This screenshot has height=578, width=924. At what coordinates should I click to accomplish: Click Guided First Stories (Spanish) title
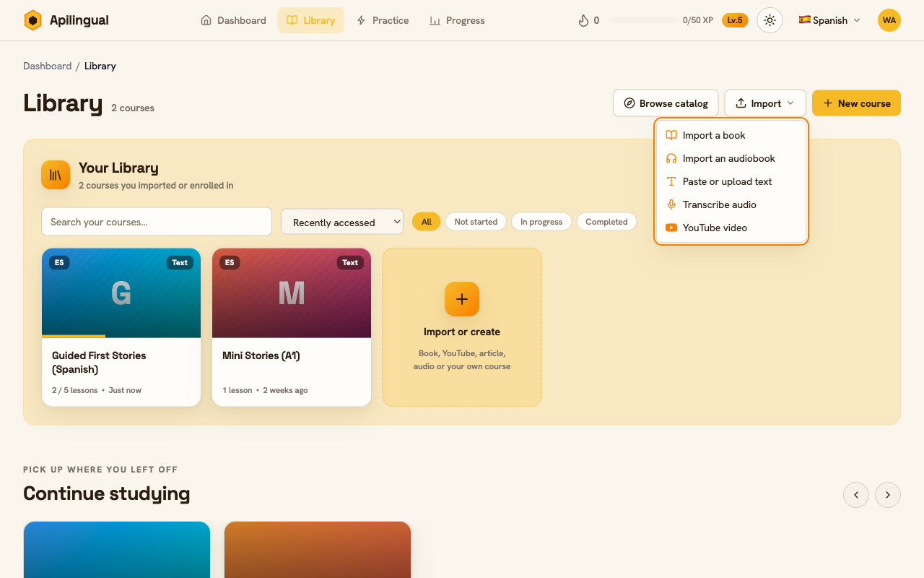pyautogui.click(x=99, y=362)
